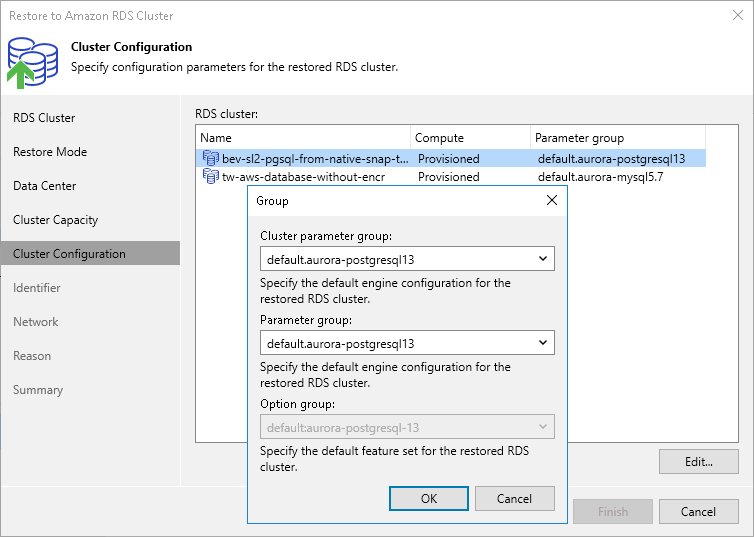Open the Data Center step
Screen dimensions: 754x537
click(45, 186)
